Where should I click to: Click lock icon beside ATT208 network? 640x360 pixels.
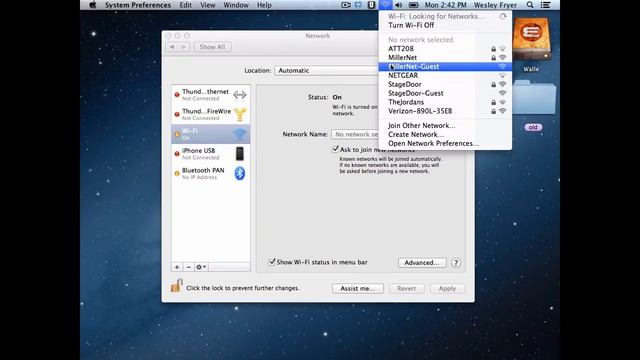click(493, 49)
